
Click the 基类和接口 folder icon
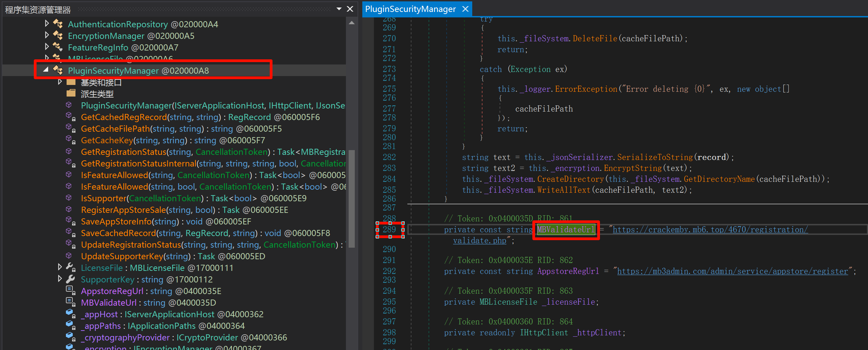tap(71, 82)
